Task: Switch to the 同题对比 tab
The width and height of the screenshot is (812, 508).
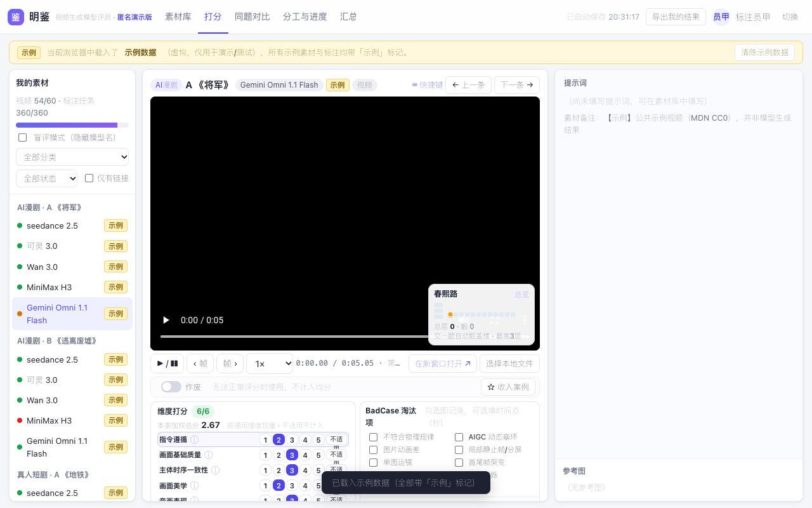Action: coord(252,17)
